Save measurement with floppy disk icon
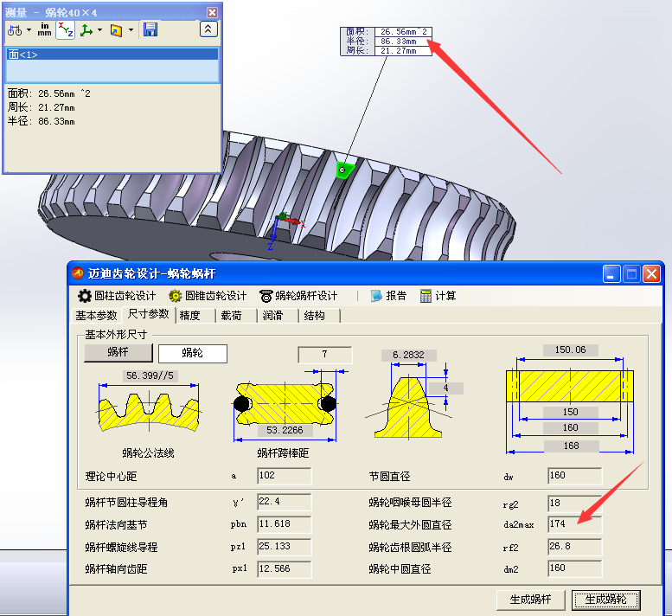 click(150, 30)
